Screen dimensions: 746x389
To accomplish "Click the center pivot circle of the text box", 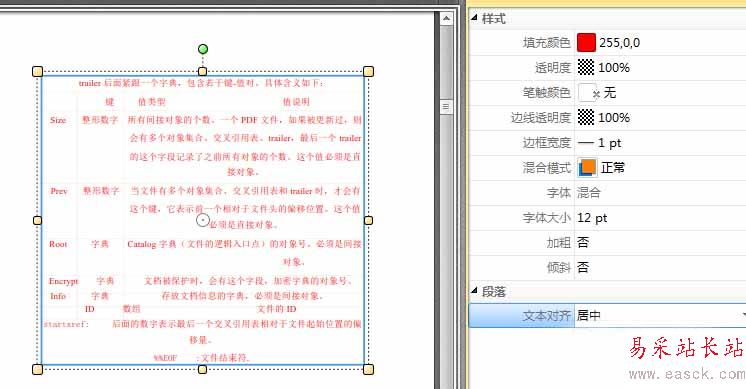I will (203, 220).
